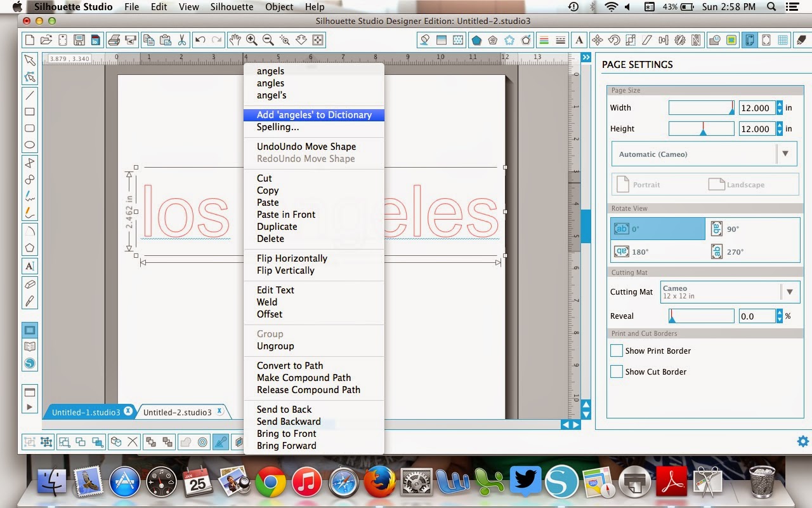Screen dimensions: 812x508
Task: Open the Fill Color bucket tool
Action: (x=425, y=40)
